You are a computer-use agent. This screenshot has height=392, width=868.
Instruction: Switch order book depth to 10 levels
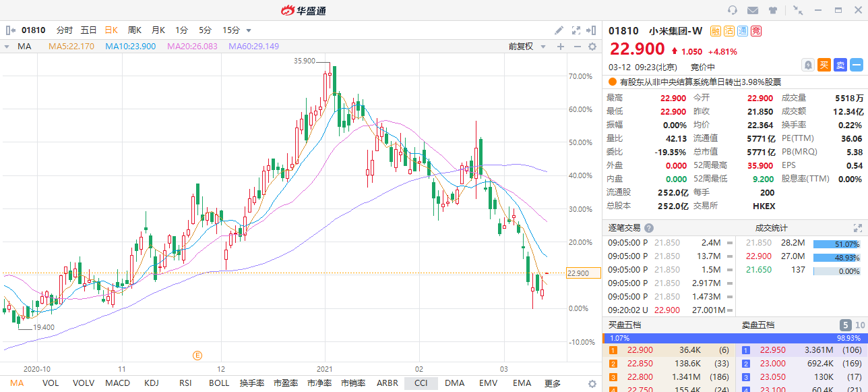859,325
